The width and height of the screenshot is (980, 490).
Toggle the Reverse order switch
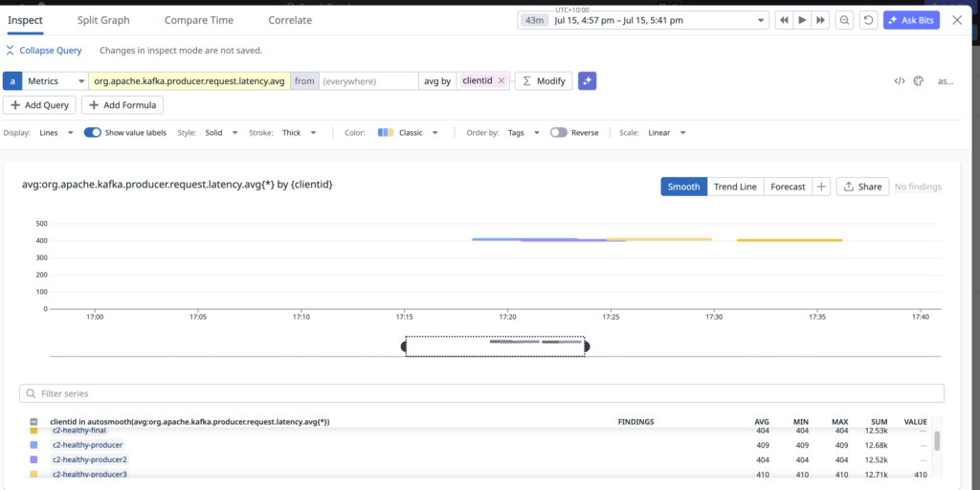(559, 132)
